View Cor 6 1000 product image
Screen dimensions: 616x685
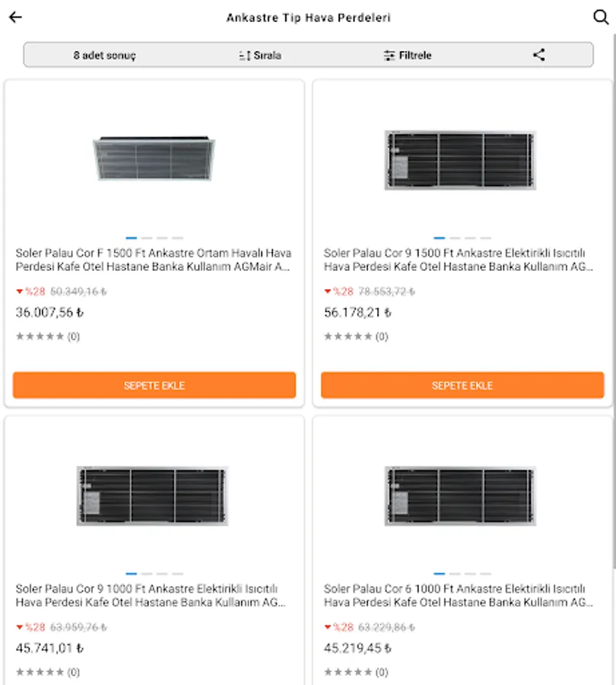[x=461, y=495]
